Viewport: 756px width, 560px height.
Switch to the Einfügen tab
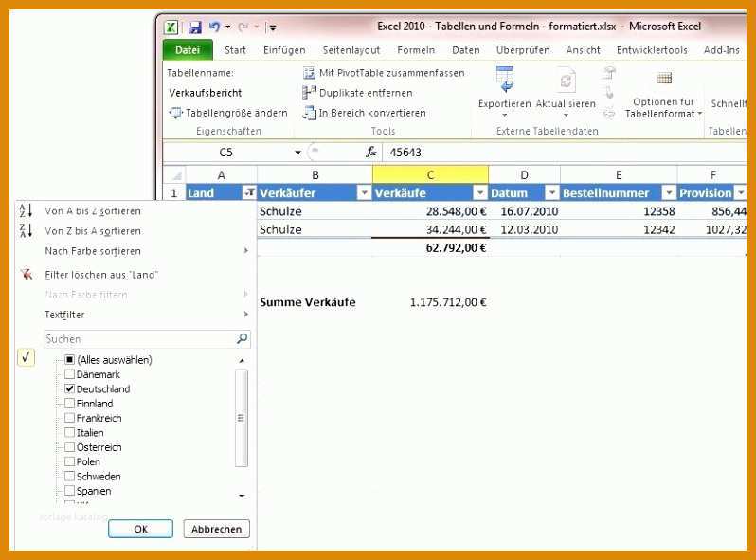(284, 50)
